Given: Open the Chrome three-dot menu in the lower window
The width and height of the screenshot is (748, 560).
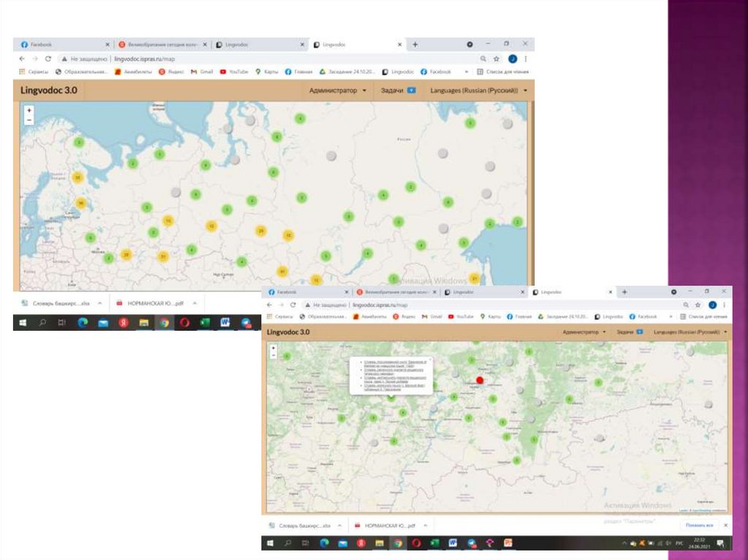Looking at the screenshot, I should tap(724, 304).
